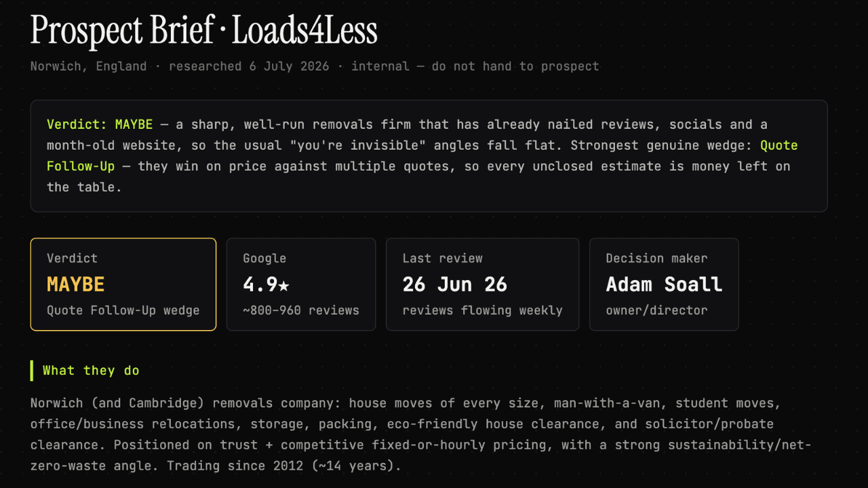Click the verdict summary box
868x488 pixels.
point(429,156)
